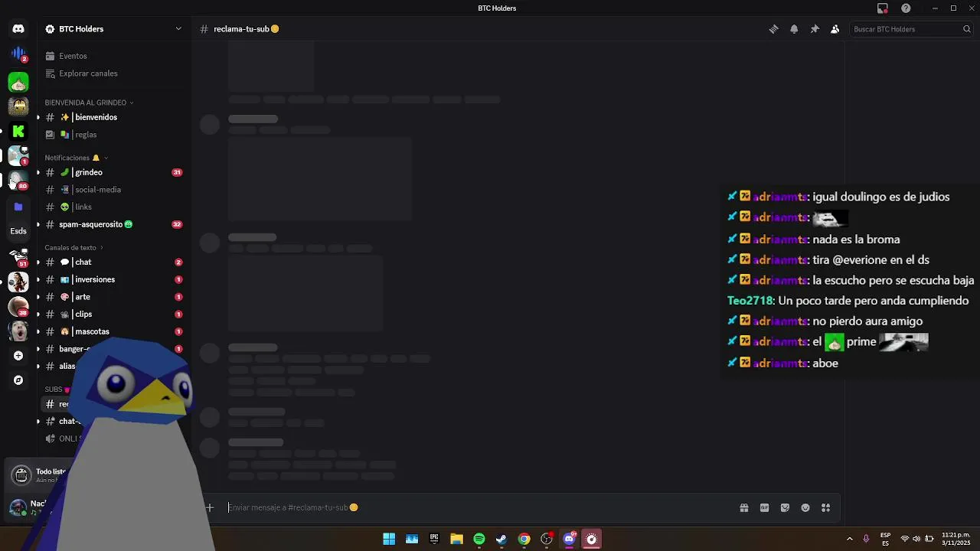Open Spotify from the taskbar
This screenshot has width=980, height=551.
tap(479, 539)
